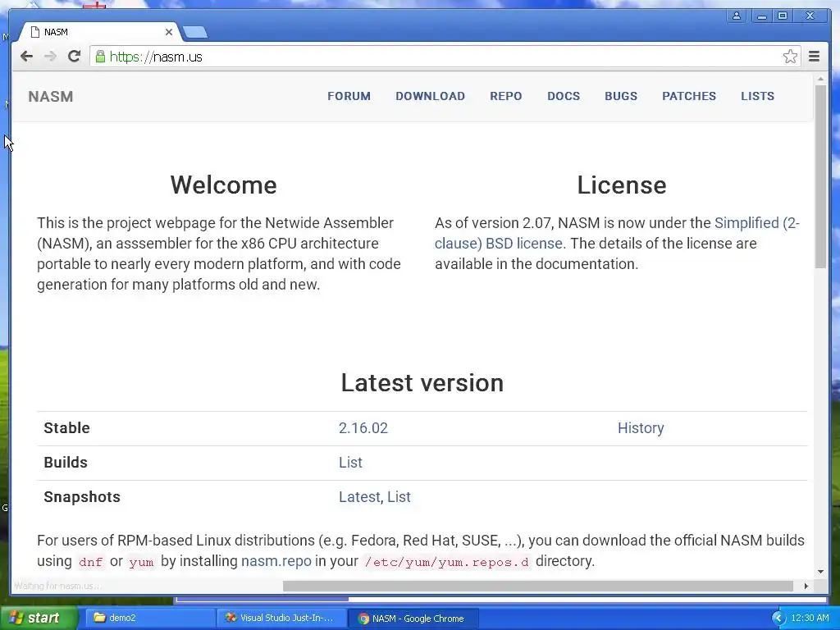840x630 pixels.
Task: Open the History link for Stable
Action: click(x=641, y=428)
